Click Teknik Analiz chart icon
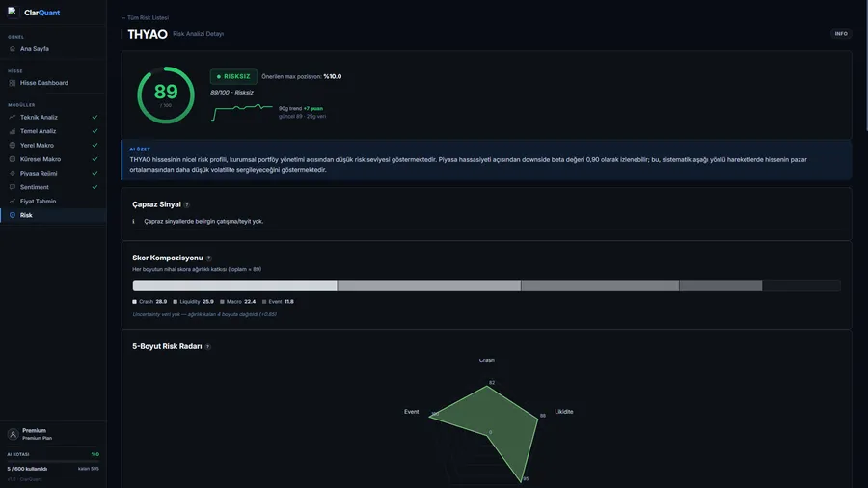The width and height of the screenshot is (868, 488). pyautogui.click(x=13, y=118)
